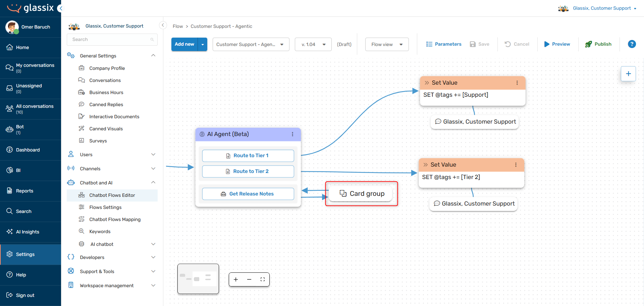Collapse the main navigation bar
This screenshot has width=644, height=306.
click(60, 8)
